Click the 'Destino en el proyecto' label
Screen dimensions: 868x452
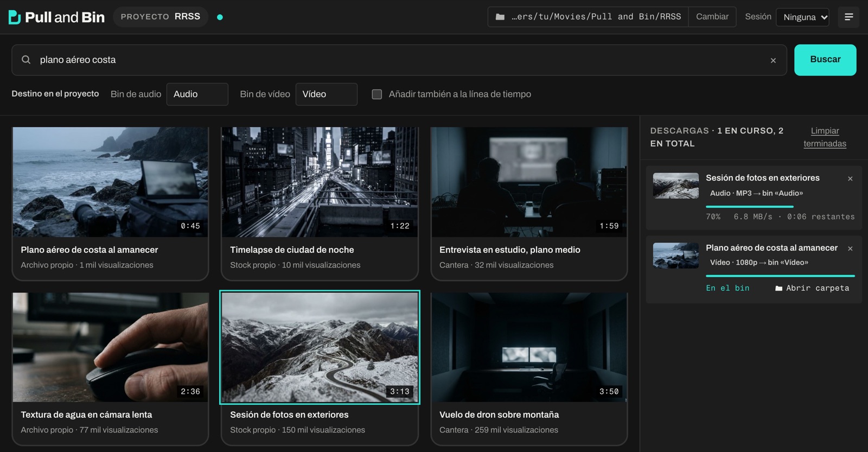(x=55, y=94)
